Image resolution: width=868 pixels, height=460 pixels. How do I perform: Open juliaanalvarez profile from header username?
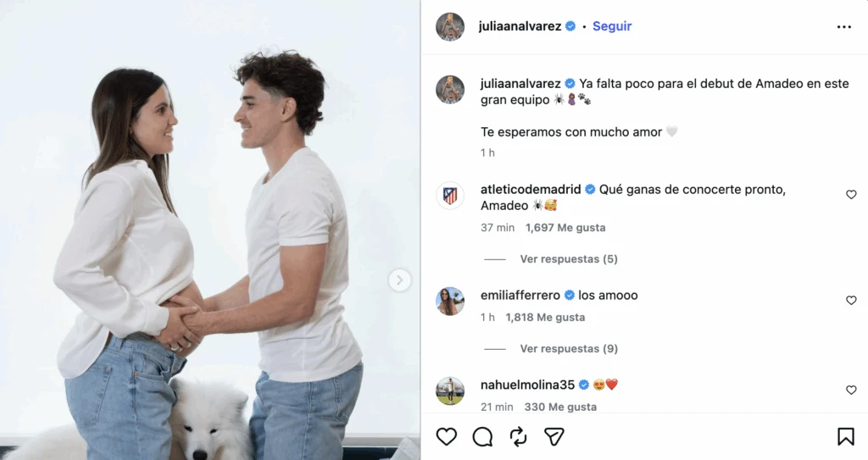pos(520,26)
